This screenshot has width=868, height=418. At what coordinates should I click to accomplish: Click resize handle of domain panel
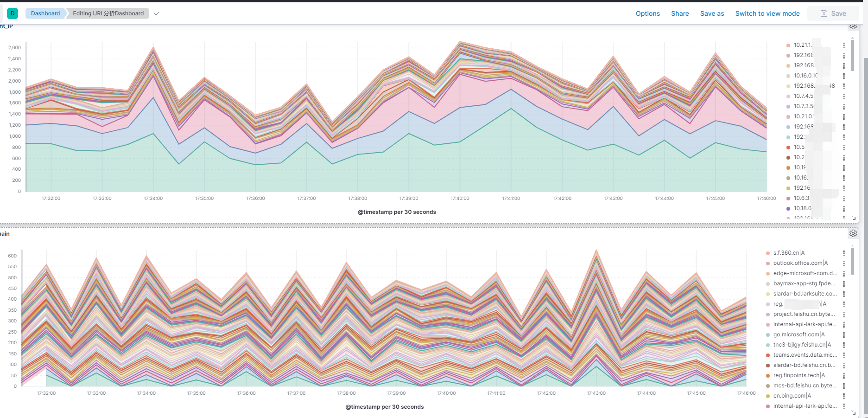coord(854,412)
